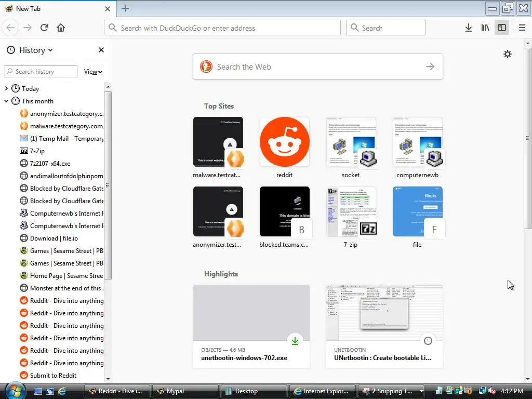Switch to Mypal taskbar button
This screenshot has width=532, height=399.
(x=185, y=391)
